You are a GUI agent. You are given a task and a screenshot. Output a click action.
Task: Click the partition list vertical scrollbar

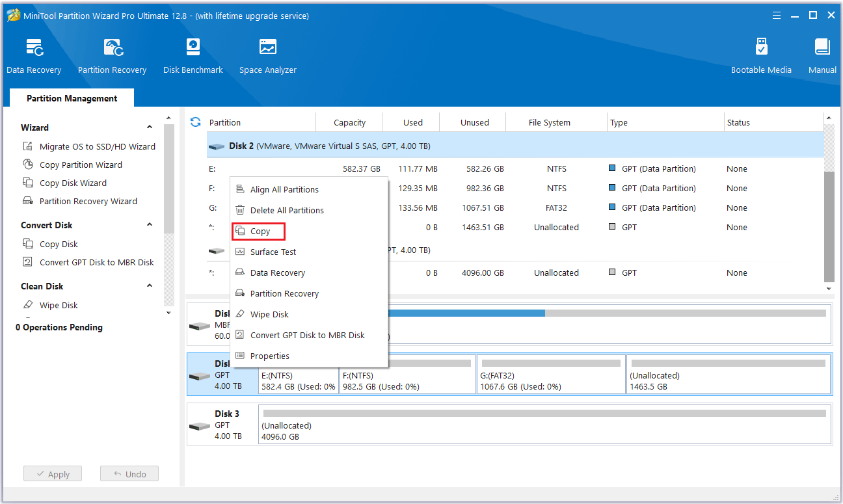[x=829, y=226]
